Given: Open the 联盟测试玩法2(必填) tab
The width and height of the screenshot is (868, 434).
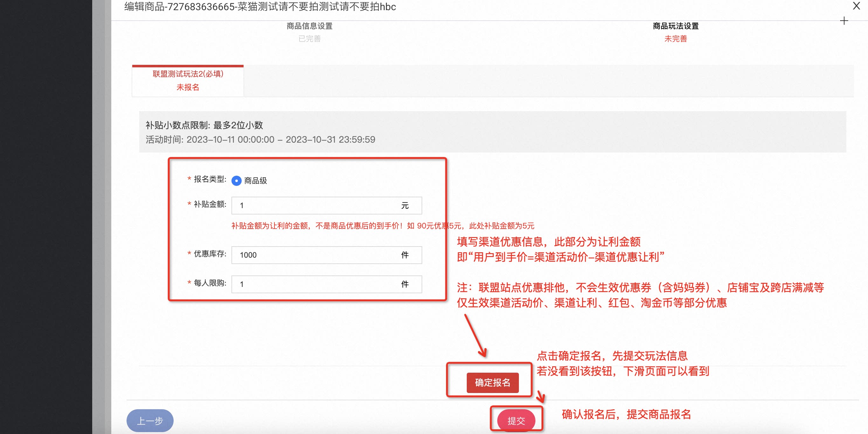Looking at the screenshot, I should [188, 80].
